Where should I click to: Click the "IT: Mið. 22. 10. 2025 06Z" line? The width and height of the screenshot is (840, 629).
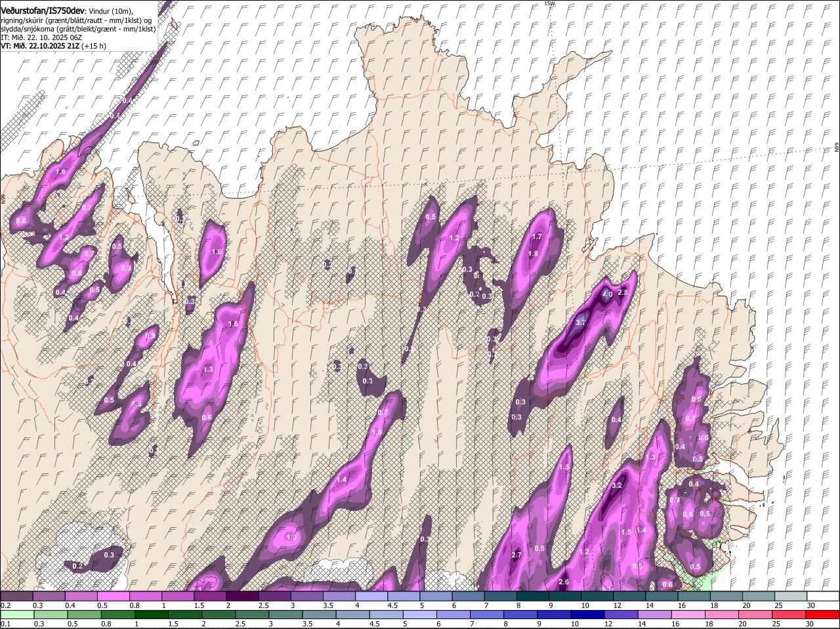[41, 37]
